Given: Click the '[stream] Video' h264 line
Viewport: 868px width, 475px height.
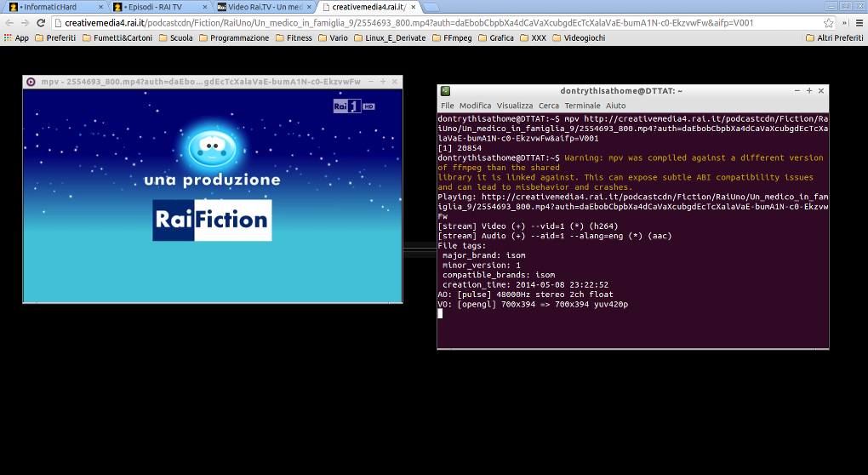Looking at the screenshot, I should [528, 226].
